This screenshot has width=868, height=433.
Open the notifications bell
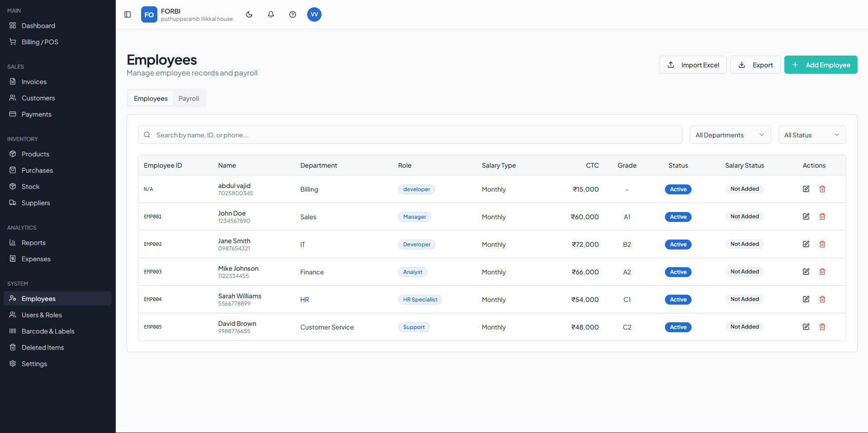[271, 14]
